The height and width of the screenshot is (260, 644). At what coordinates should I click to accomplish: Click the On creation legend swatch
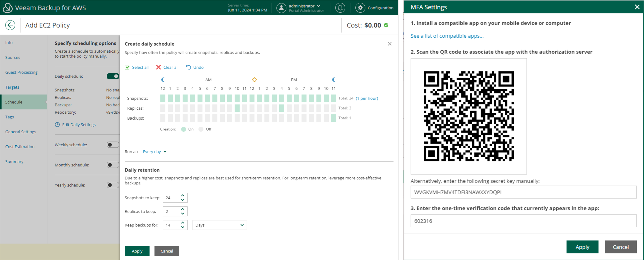pos(184,129)
